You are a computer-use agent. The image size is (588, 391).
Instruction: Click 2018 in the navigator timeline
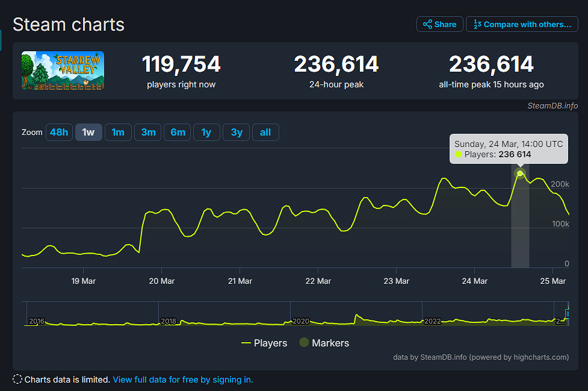169,321
